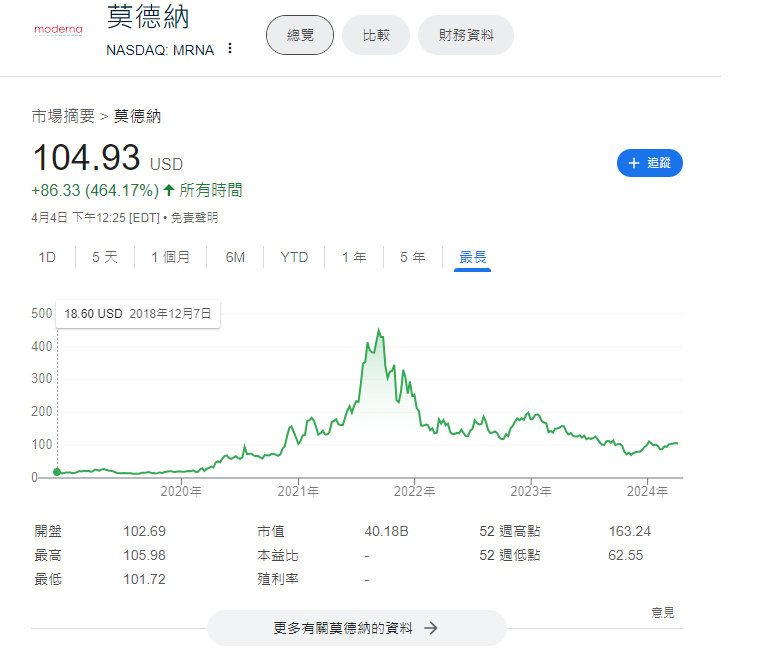Viewport: 760px width, 650px height.
Task: Click the Moderna logo icon
Action: [58, 30]
